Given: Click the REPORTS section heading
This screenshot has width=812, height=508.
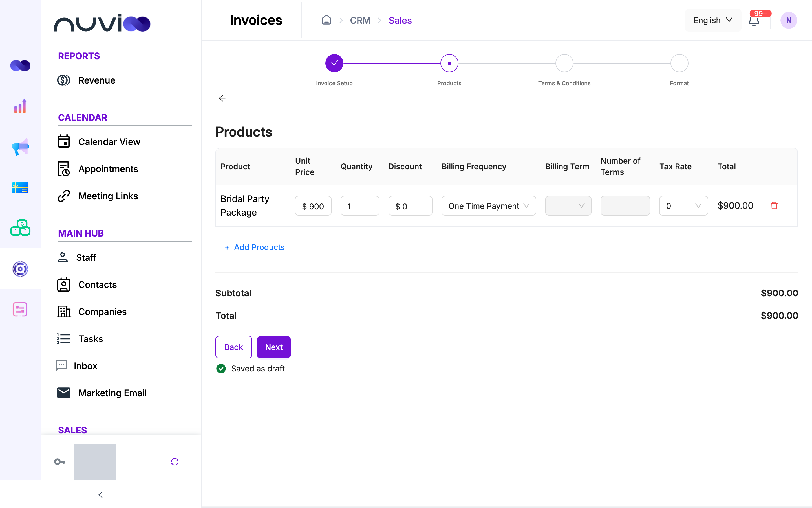Looking at the screenshot, I should (79, 56).
